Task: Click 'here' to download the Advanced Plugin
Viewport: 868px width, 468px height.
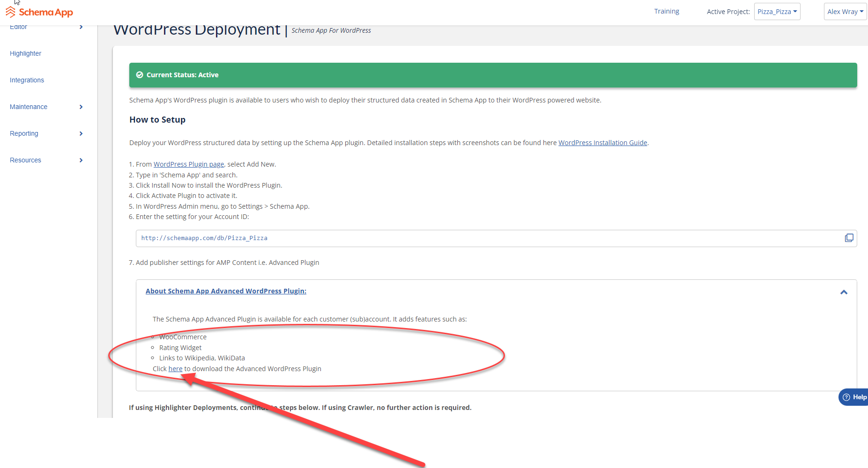Action: [x=175, y=369]
